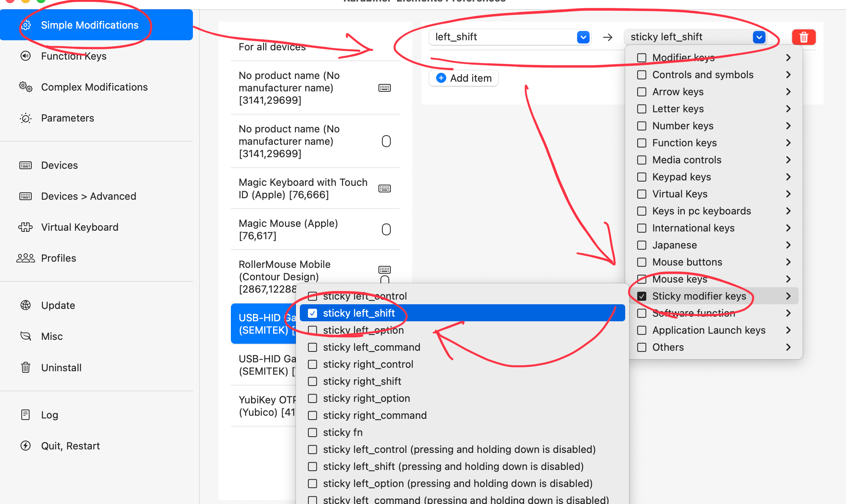Select the For all devices entry

tap(315, 47)
